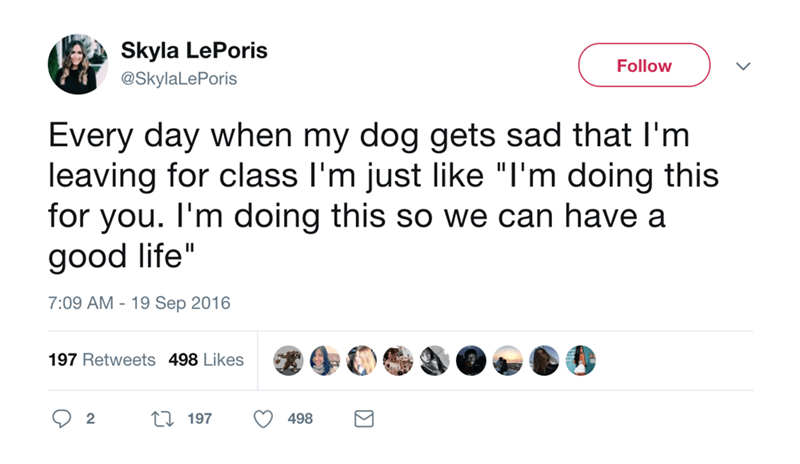Viewport: 800px width, 464px height.
Task: Open the sunset beach liker avatar
Action: [507, 361]
